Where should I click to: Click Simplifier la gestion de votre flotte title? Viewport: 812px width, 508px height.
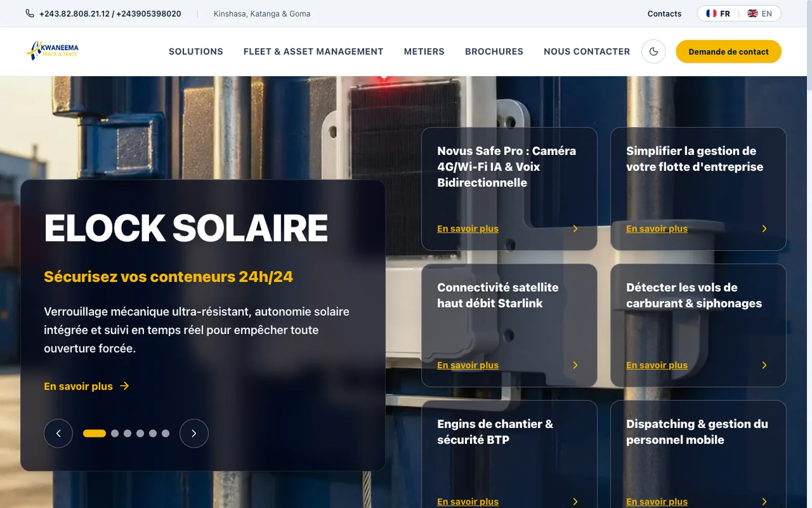point(694,158)
